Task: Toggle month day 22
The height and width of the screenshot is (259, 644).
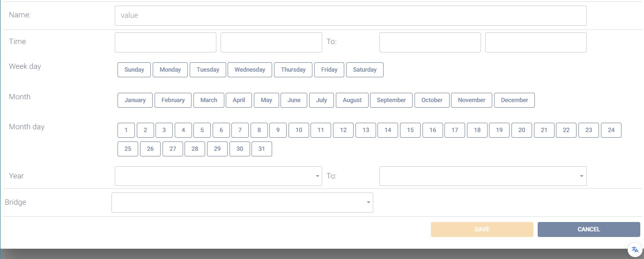Action: click(x=566, y=130)
